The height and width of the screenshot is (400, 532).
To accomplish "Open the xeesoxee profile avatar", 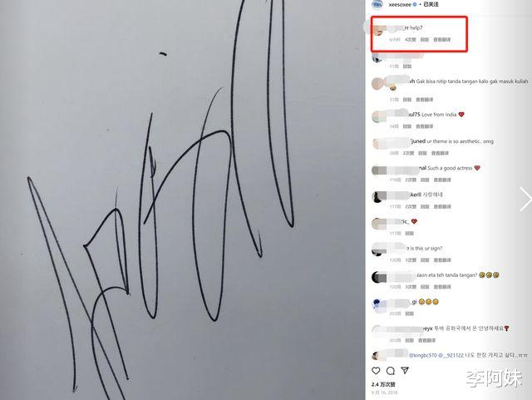I will coord(377,4).
